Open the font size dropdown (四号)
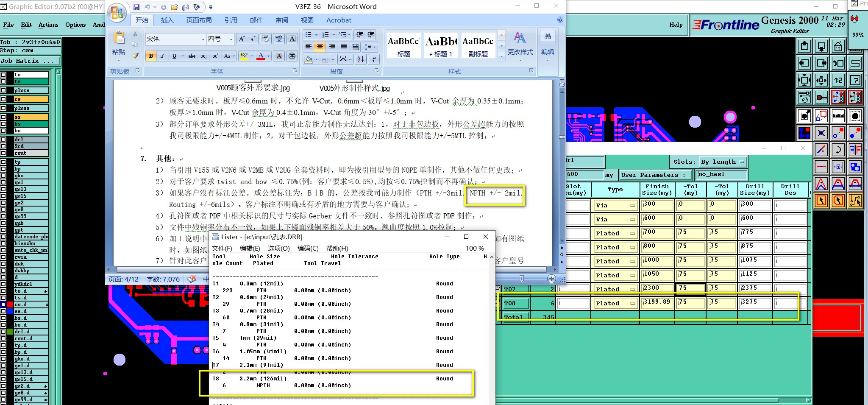Image resolution: width=868 pixels, height=405 pixels. click(231, 39)
